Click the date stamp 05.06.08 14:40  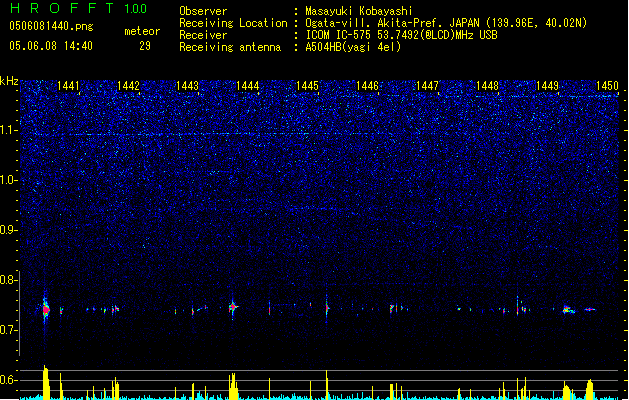pyautogui.click(x=51, y=46)
